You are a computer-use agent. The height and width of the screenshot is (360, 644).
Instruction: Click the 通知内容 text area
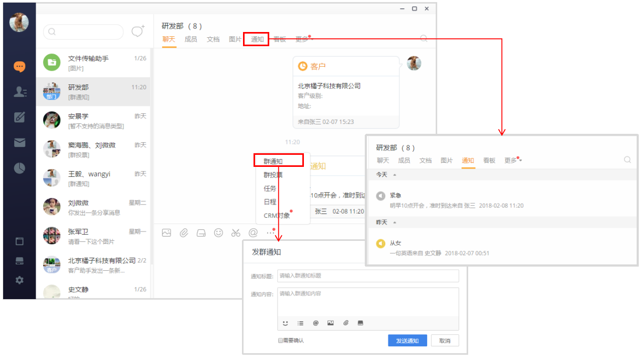368,302
